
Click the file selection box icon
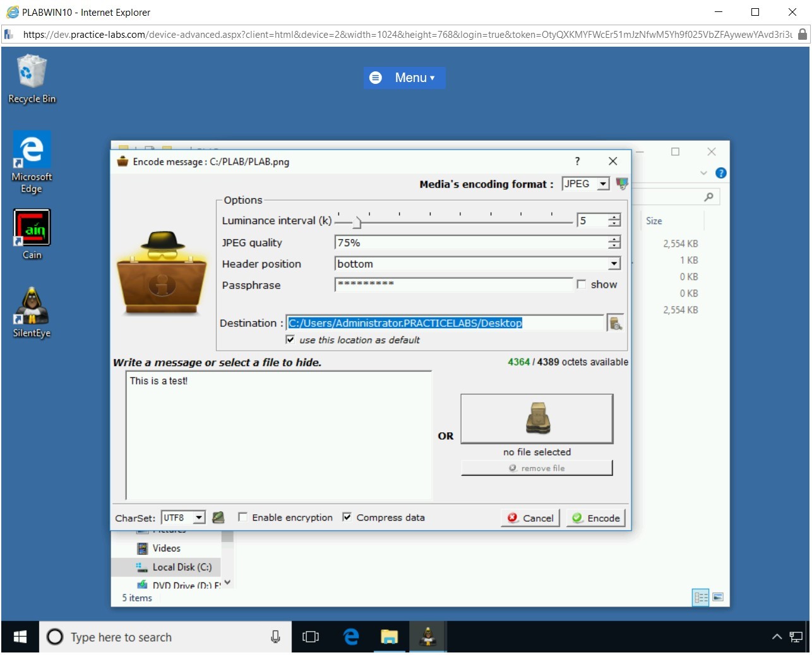point(537,418)
